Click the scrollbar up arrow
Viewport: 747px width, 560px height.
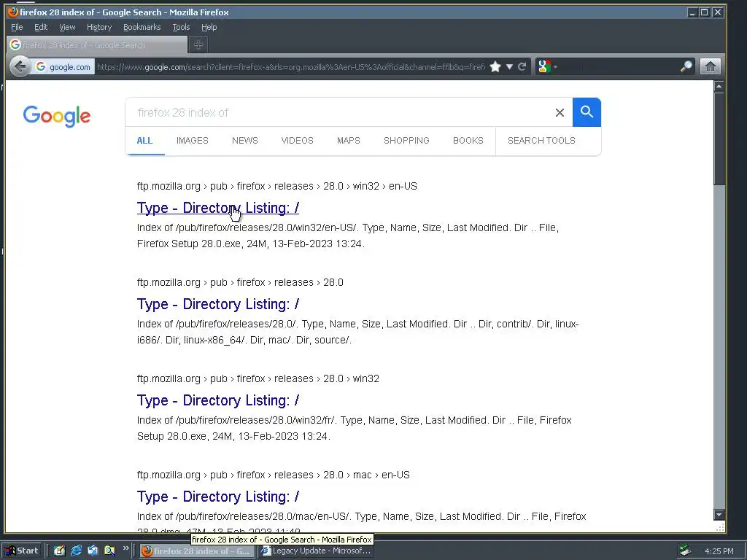click(x=719, y=86)
